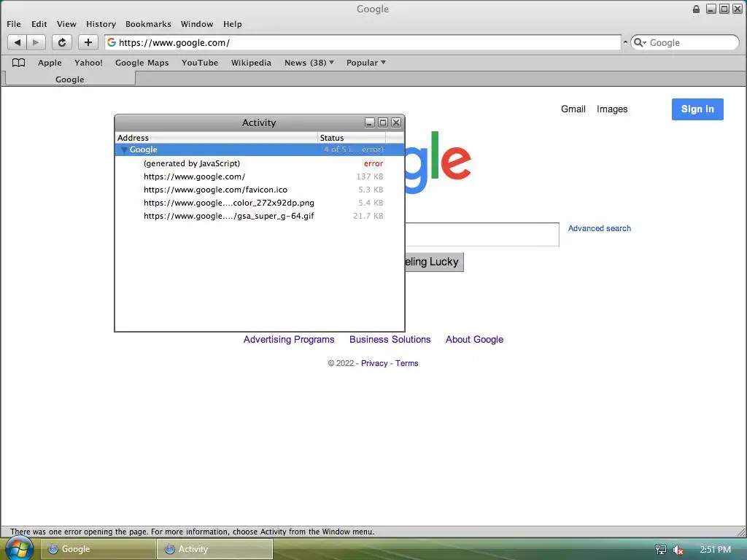The width and height of the screenshot is (747, 560).
Task: Open the Bookmarks menu
Action: tap(148, 24)
